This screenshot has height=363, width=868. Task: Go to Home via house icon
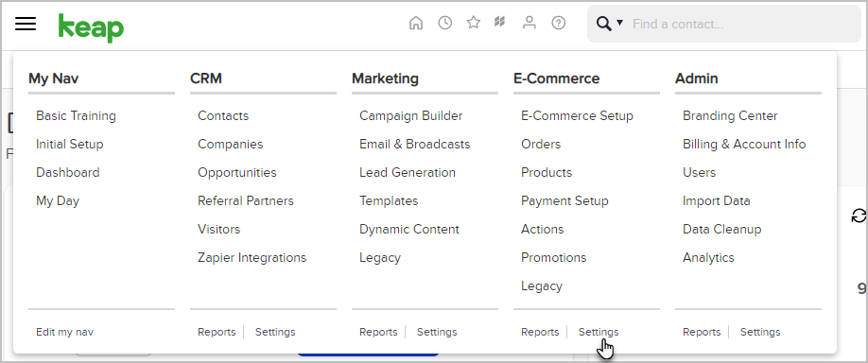416,23
